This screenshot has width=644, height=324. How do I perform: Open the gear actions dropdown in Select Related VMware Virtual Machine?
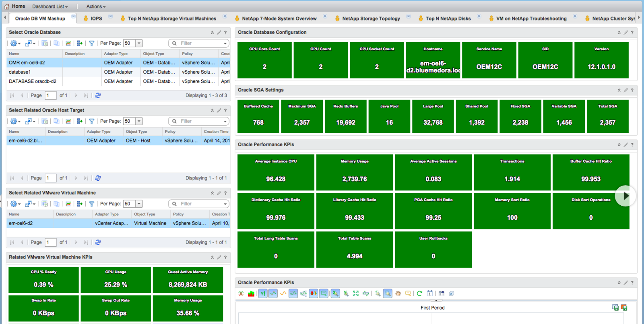[15, 204]
